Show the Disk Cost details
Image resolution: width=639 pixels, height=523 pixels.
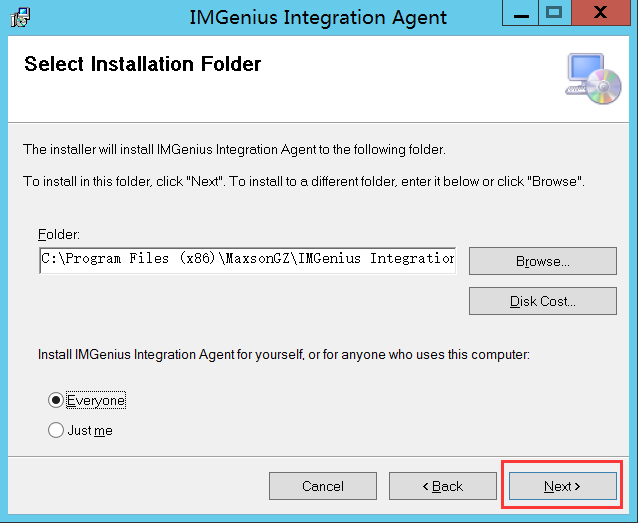(x=542, y=301)
